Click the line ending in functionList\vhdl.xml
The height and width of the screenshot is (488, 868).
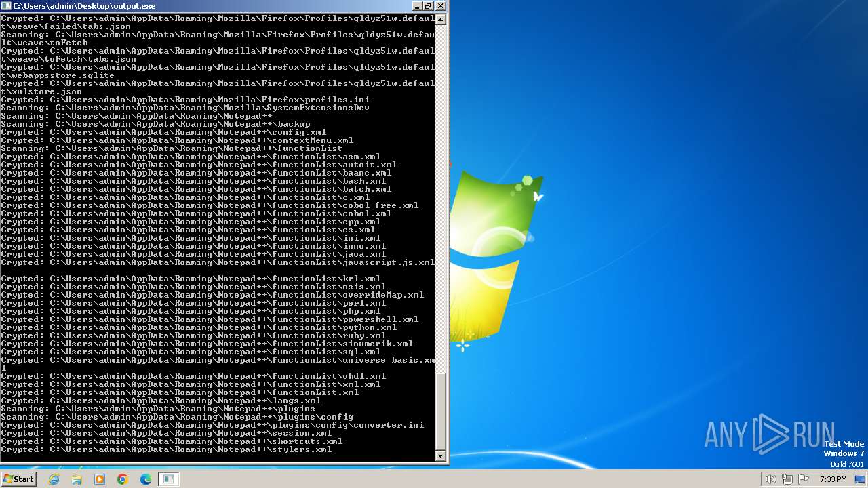(x=193, y=376)
